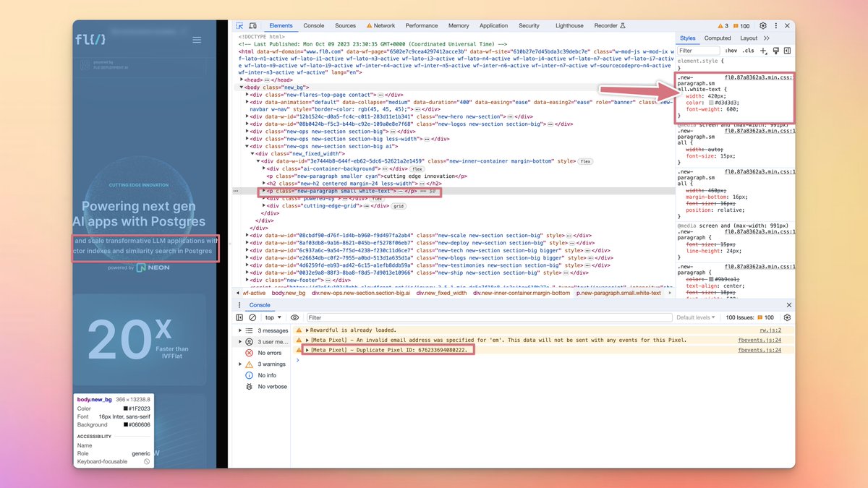Click the fl0 logo on the webpage
This screenshot has height=488, width=868.
92,40
